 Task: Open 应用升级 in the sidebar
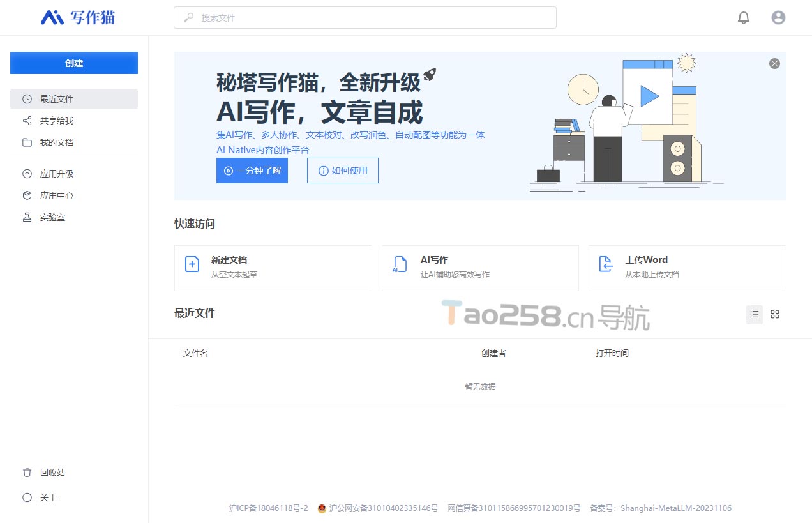click(x=74, y=174)
